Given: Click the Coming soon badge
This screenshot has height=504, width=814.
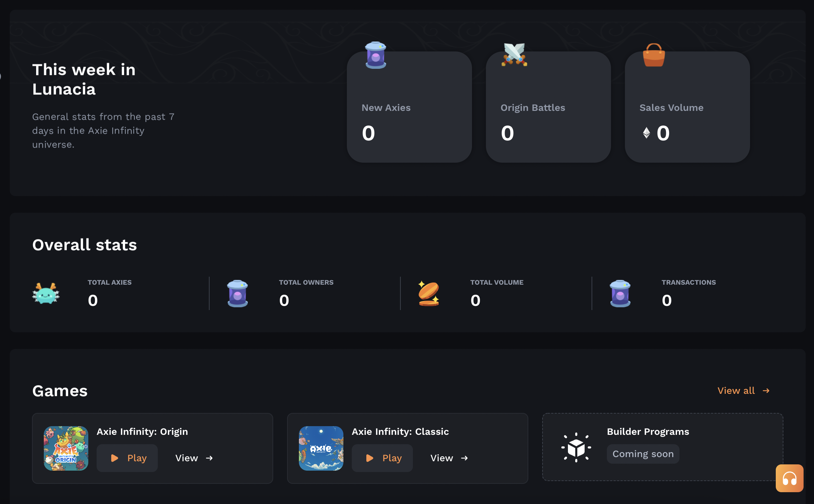Looking at the screenshot, I should tap(643, 454).
